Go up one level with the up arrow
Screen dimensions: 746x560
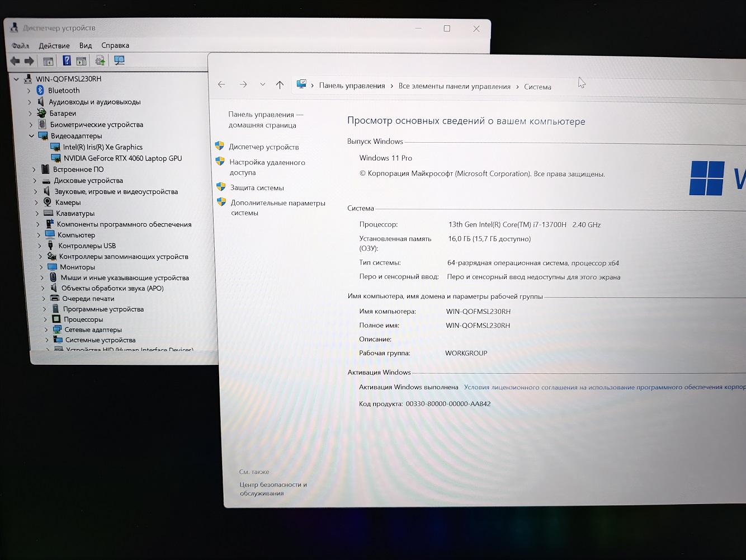(280, 84)
